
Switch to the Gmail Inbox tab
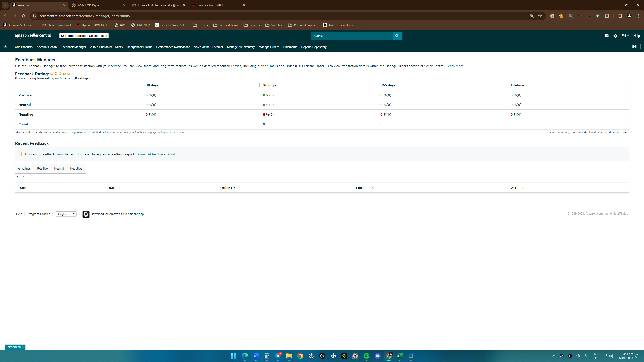click(x=158, y=5)
